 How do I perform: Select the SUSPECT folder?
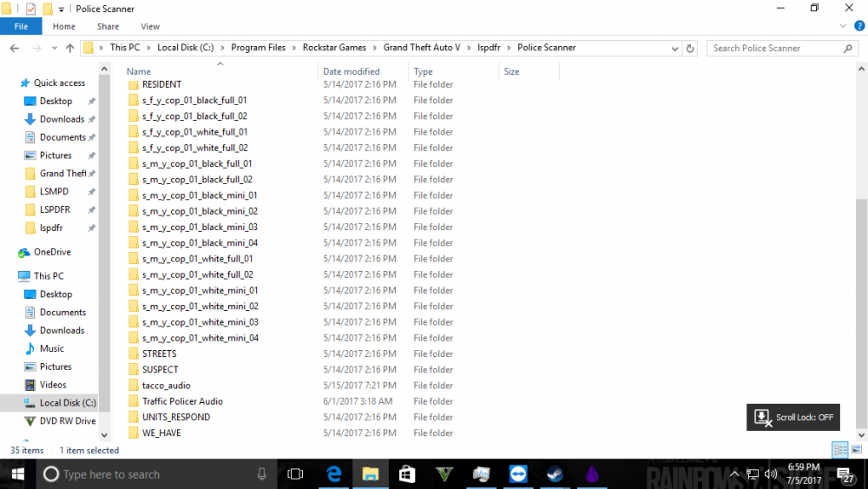(160, 370)
